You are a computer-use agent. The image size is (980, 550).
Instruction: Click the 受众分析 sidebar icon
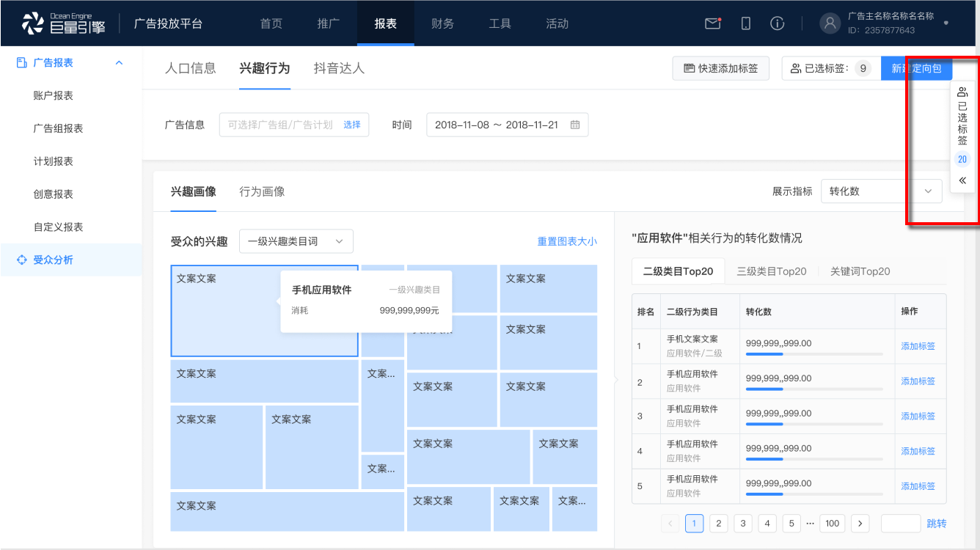point(21,260)
